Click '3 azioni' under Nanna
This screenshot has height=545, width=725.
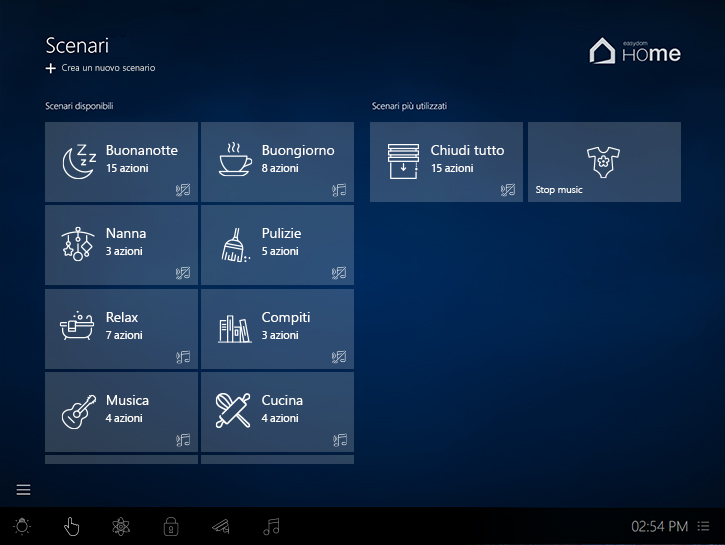[x=124, y=251]
